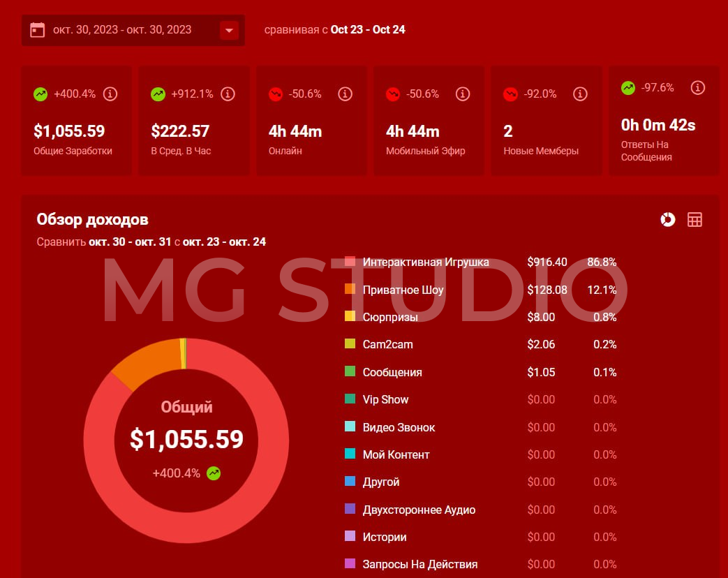
Task: Select Сюрпризы legend item
Action: [x=390, y=317]
